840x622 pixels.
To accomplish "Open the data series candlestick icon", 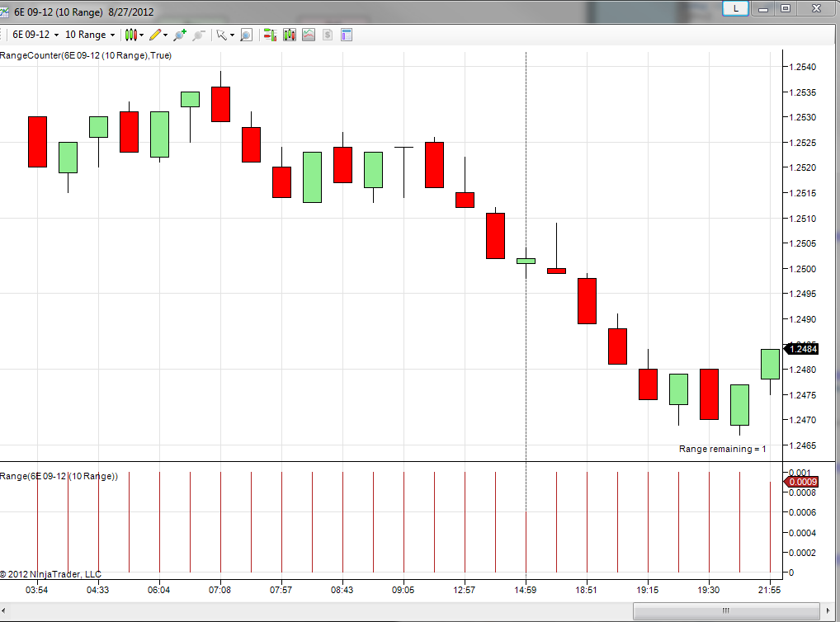I will point(290,35).
